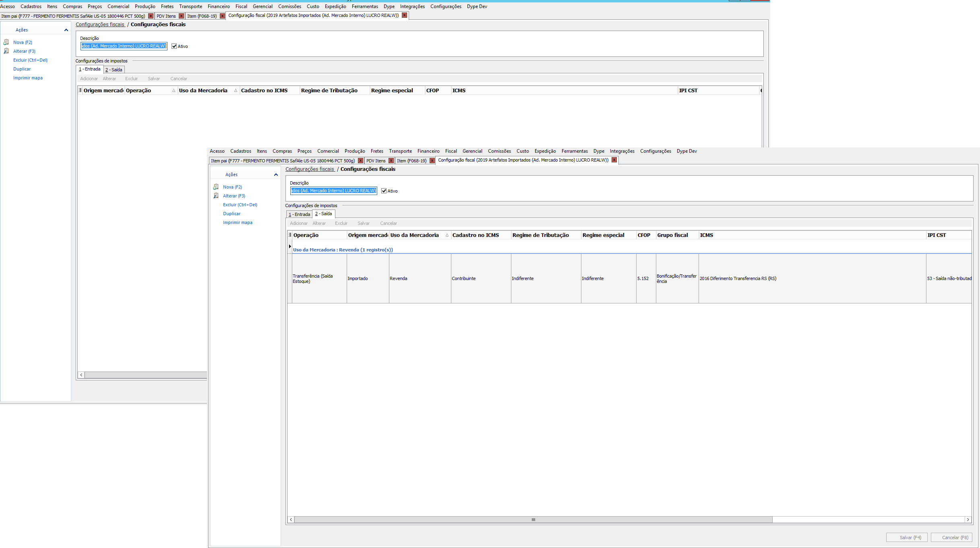Screen dimensions: 980x548
Task: Collapse the Ações panel in back window
Action: coord(66,30)
